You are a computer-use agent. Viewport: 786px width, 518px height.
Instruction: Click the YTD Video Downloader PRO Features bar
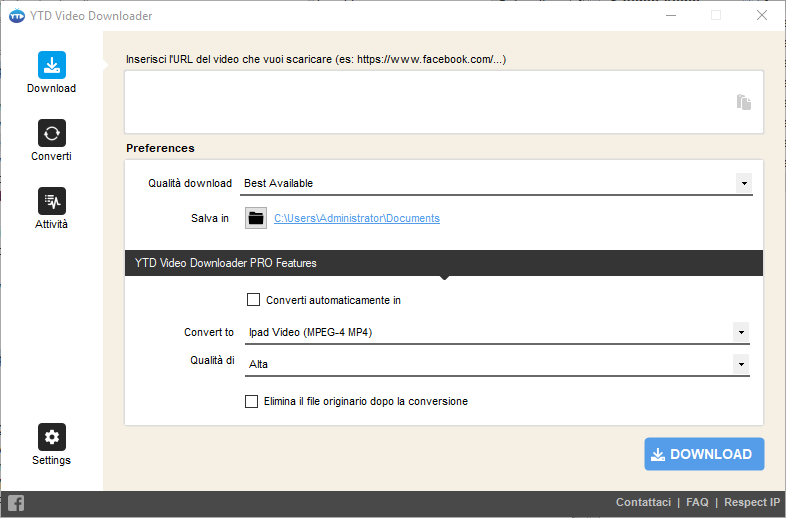444,263
